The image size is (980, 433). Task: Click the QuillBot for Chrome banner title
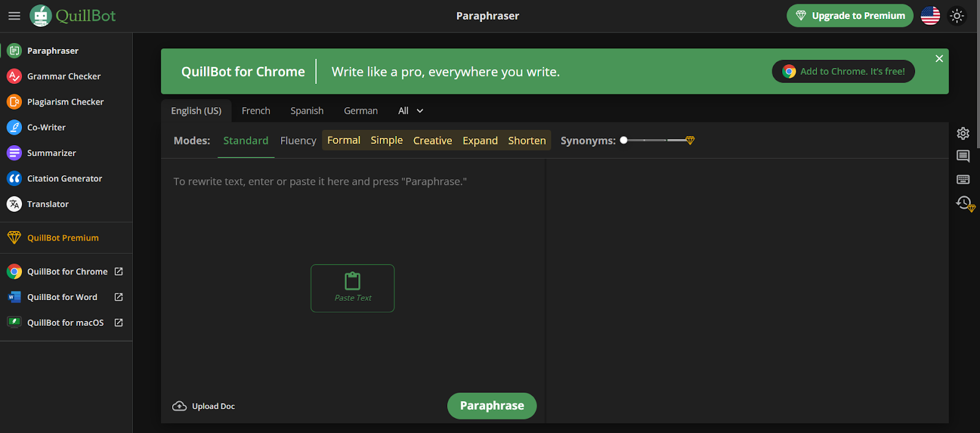pyautogui.click(x=243, y=72)
